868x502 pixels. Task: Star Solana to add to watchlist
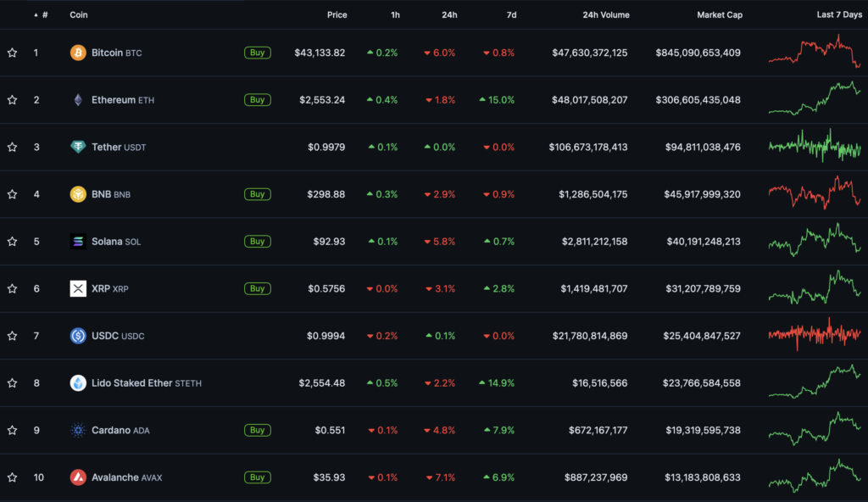(x=13, y=242)
